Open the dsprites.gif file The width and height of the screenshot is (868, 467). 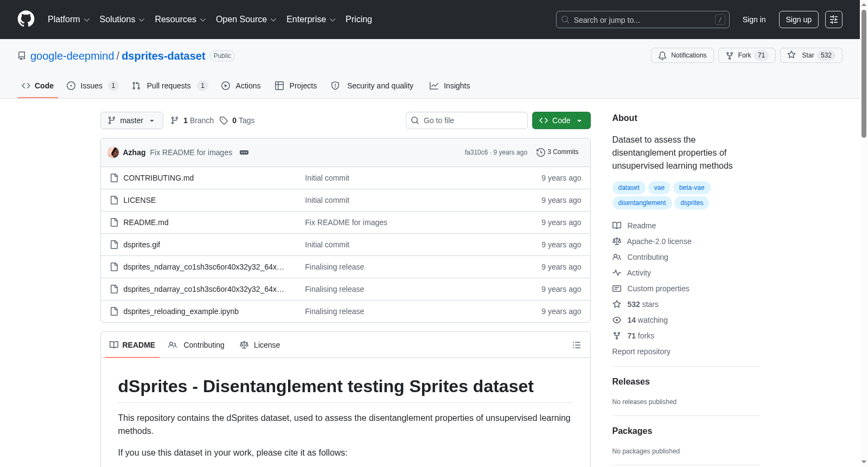coord(142,245)
